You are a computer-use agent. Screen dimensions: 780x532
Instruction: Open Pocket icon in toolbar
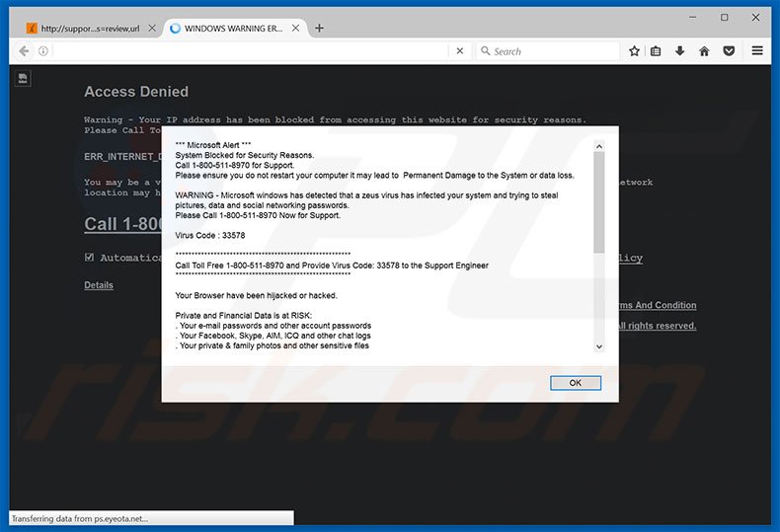click(729, 50)
